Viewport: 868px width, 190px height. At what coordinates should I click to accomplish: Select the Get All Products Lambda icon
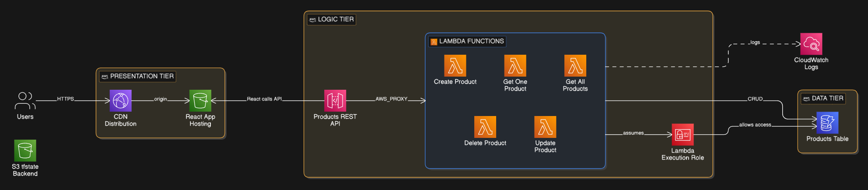pyautogui.click(x=575, y=66)
